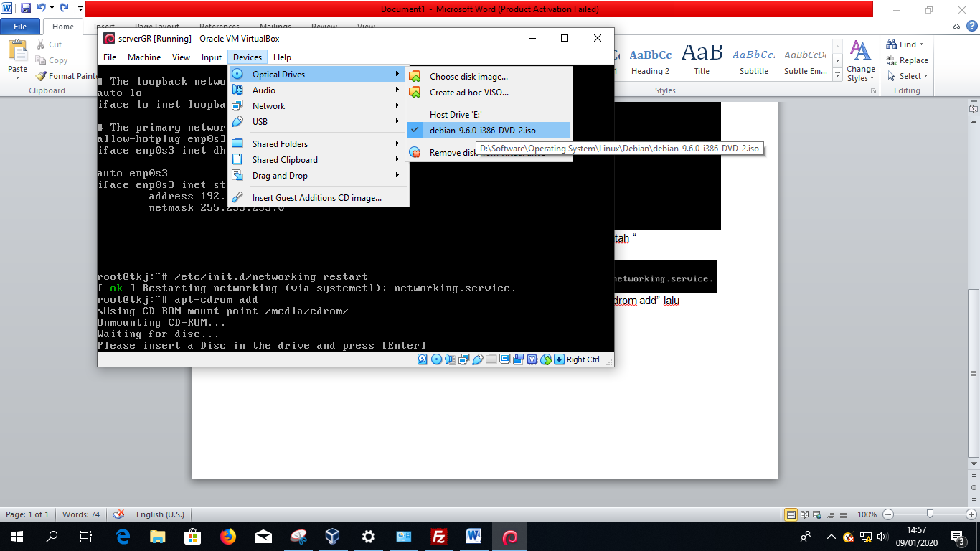
Task: Open VirtualBox Help menu
Action: tap(282, 57)
